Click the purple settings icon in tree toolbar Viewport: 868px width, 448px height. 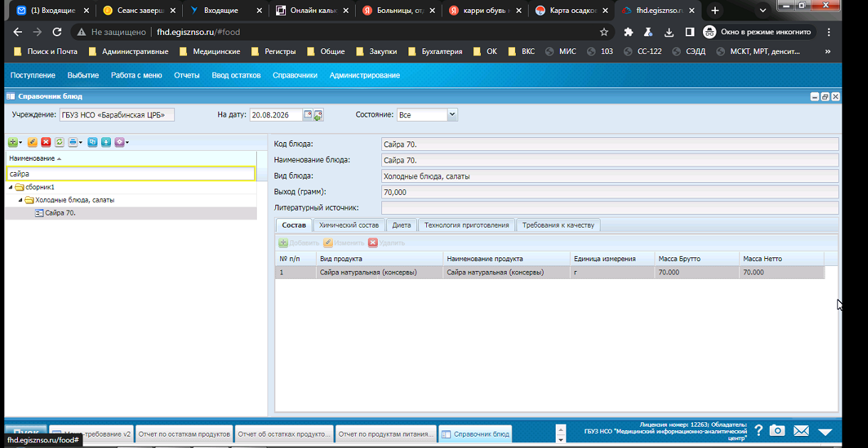120,142
